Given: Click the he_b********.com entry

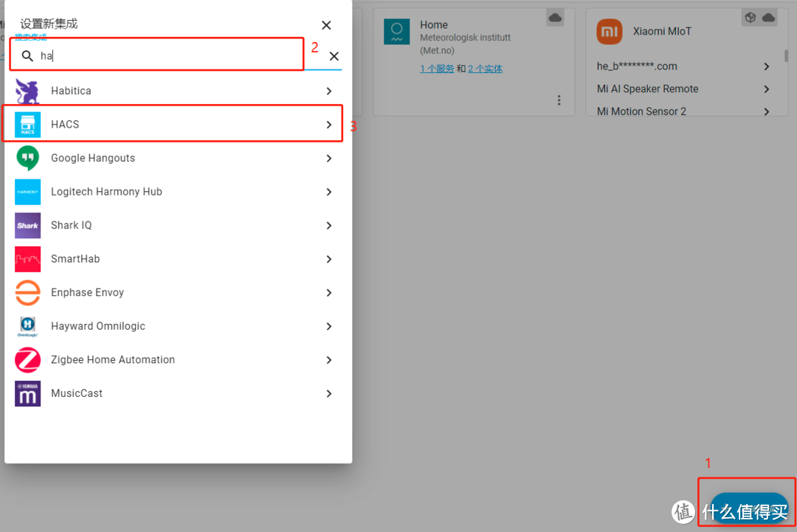Looking at the screenshot, I should 683,66.
